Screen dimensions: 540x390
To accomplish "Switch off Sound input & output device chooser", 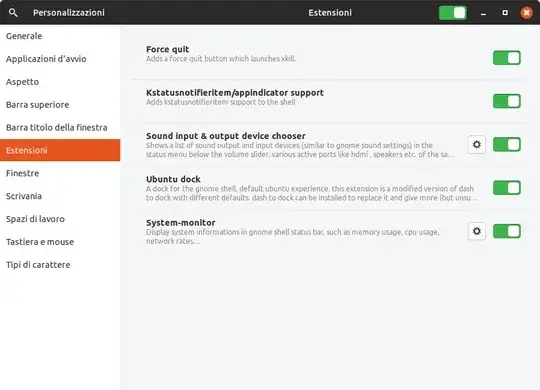I will 507,144.
